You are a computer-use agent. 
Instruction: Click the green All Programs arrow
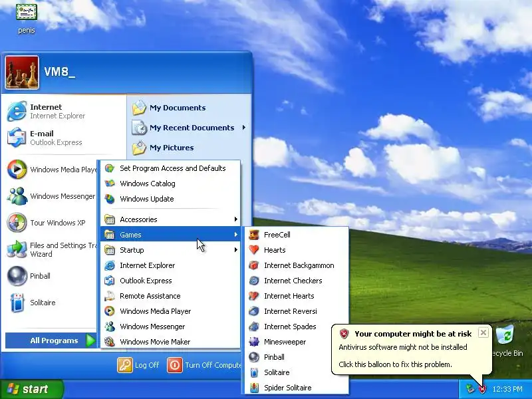point(90,340)
